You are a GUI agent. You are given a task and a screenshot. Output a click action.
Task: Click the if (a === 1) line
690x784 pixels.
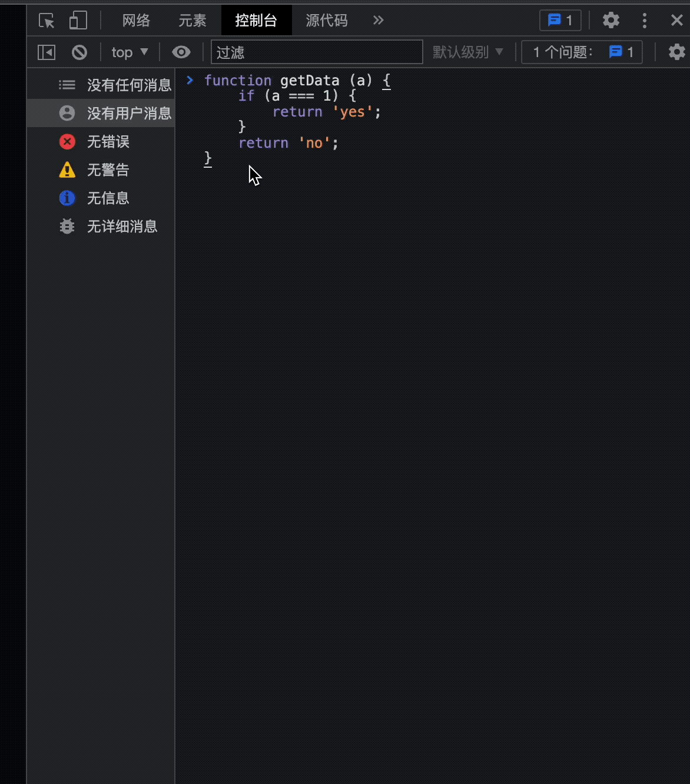point(297,96)
